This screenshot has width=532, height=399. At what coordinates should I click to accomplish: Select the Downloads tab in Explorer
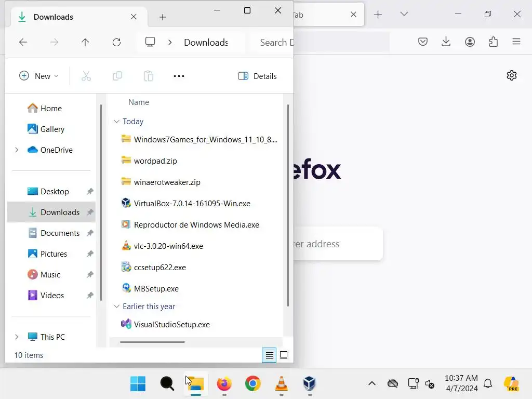point(79,17)
